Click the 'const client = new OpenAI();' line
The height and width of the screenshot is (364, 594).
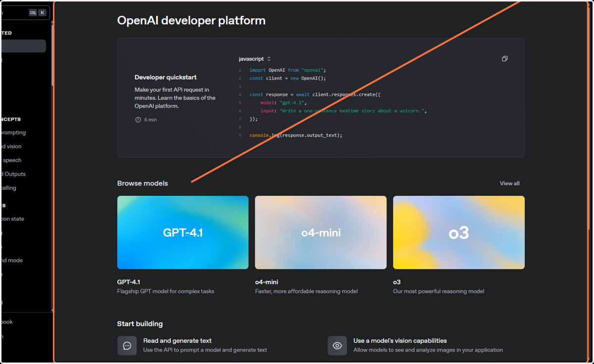tap(288, 78)
